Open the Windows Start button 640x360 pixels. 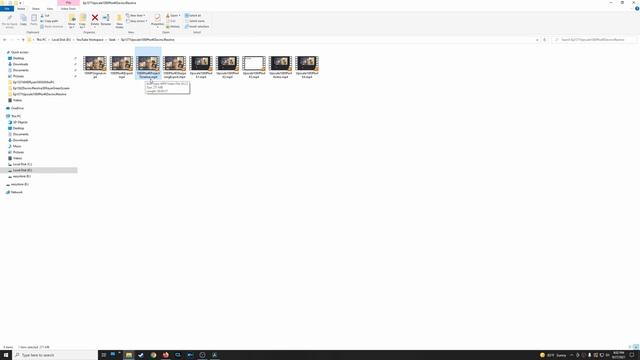(6, 355)
